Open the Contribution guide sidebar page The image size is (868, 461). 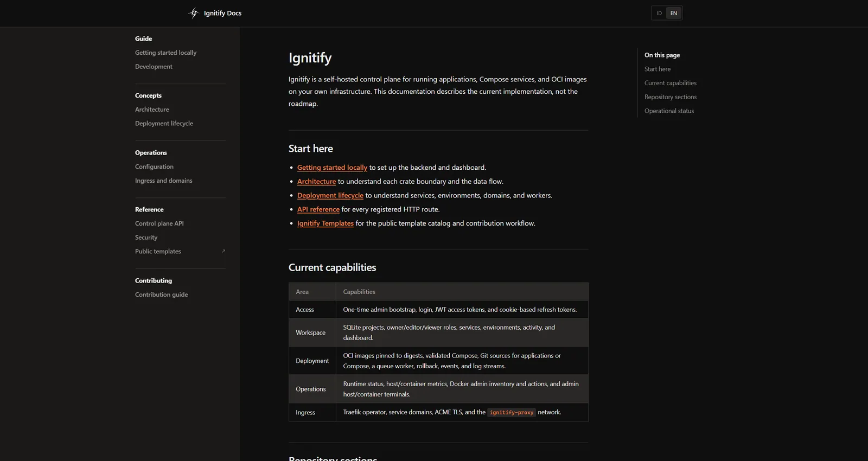coord(161,294)
